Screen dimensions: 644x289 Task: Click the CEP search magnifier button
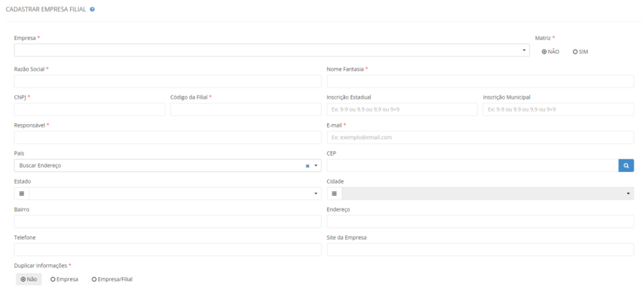(x=626, y=166)
